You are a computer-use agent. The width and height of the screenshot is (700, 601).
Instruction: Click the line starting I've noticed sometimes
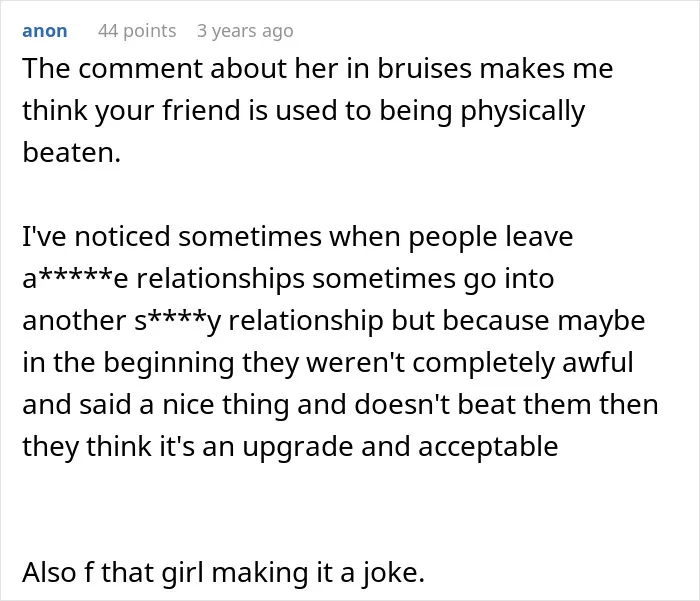tap(298, 237)
